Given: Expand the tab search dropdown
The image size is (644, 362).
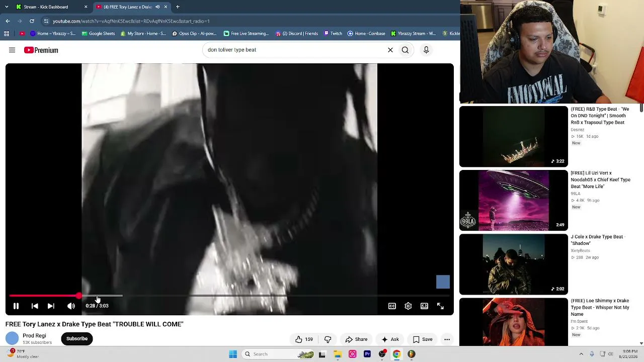Looking at the screenshot, I should click(7, 7).
